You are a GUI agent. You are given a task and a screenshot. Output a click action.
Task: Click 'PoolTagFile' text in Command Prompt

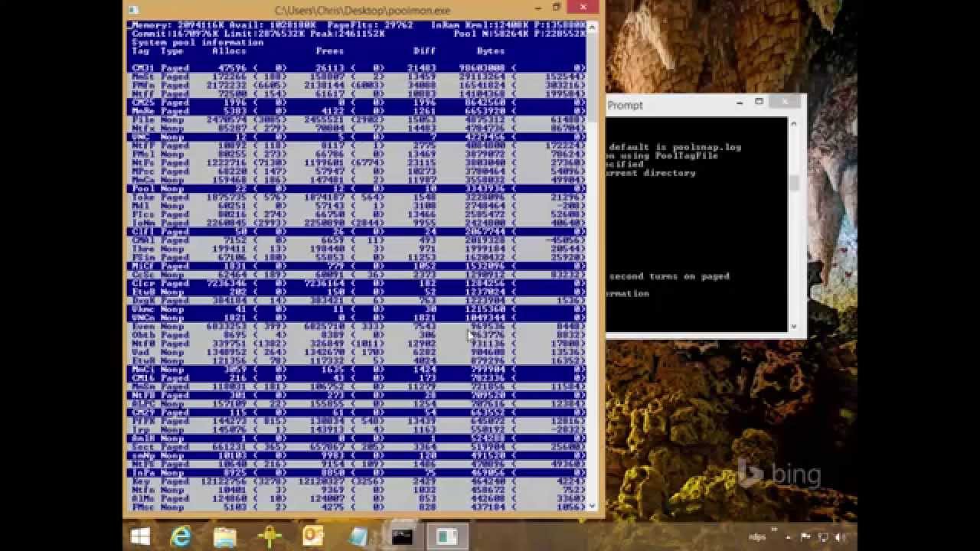[687, 155]
